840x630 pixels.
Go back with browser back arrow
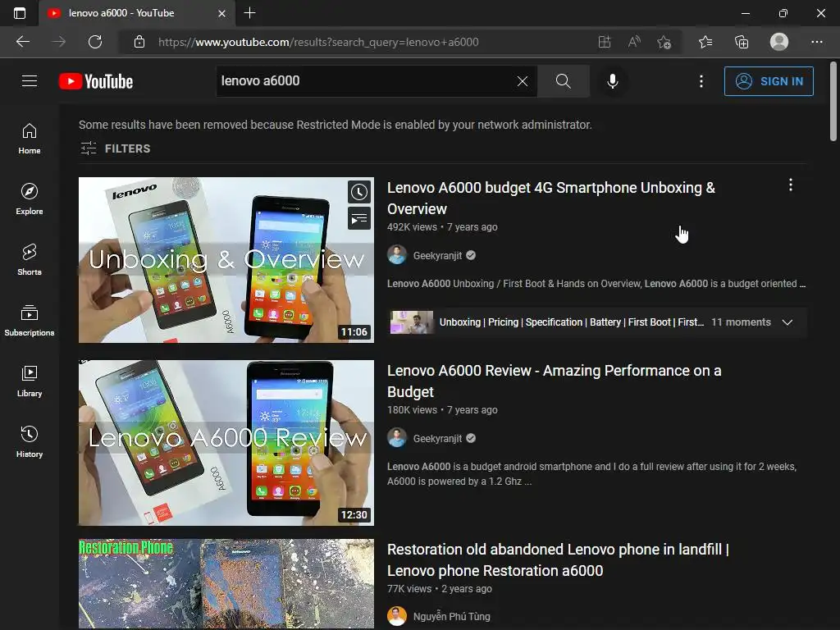(x=23, y=42)
